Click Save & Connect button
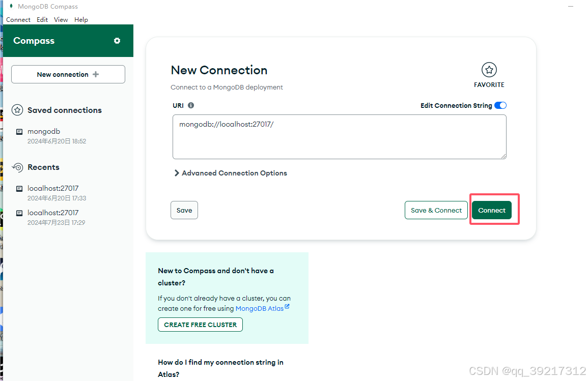This screenshot has height=381, width=588. tap(436, 210)
